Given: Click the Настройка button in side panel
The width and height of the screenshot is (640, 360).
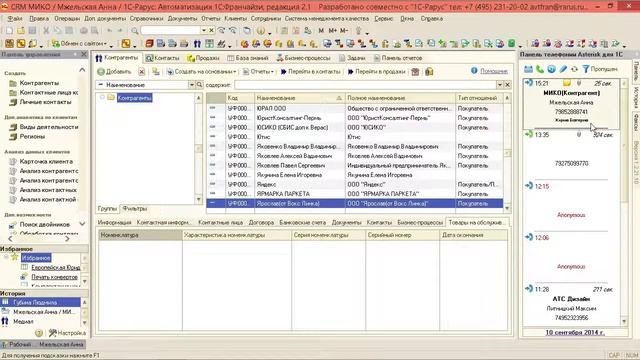Looking at the screenshot, I should click(x=67, y=333).
